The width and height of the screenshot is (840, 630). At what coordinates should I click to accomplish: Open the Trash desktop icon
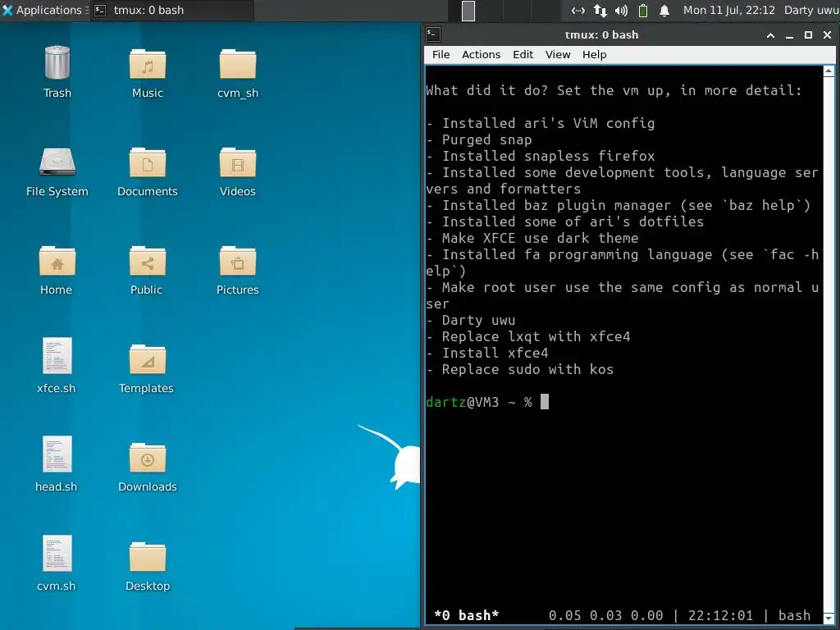click(57, 71)
